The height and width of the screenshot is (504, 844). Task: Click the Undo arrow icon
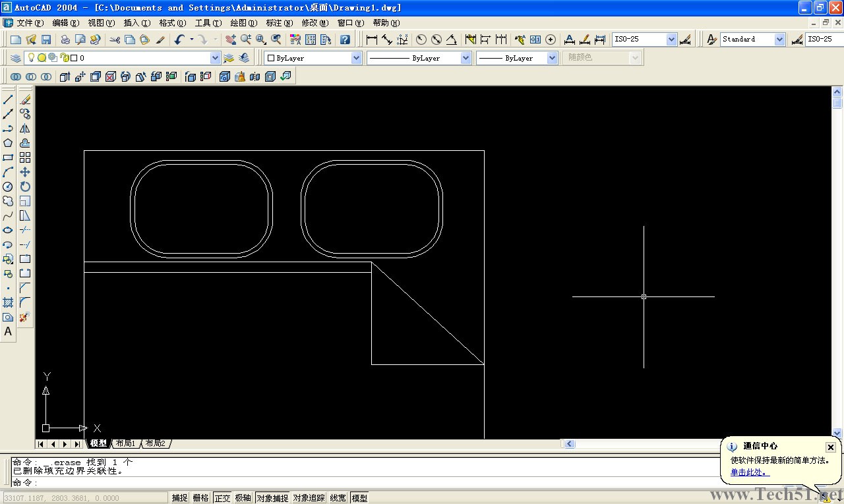(179, 40)
